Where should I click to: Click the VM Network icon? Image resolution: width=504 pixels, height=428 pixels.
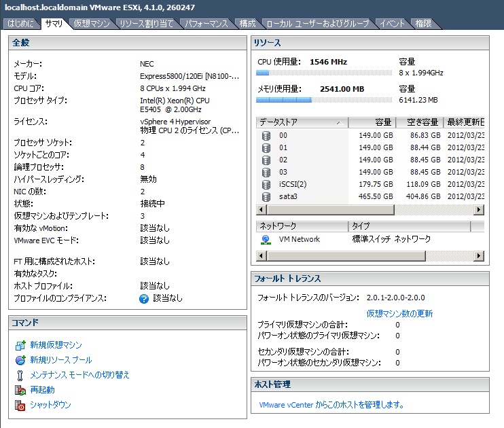pyautogui.click(x=266, y=240)
